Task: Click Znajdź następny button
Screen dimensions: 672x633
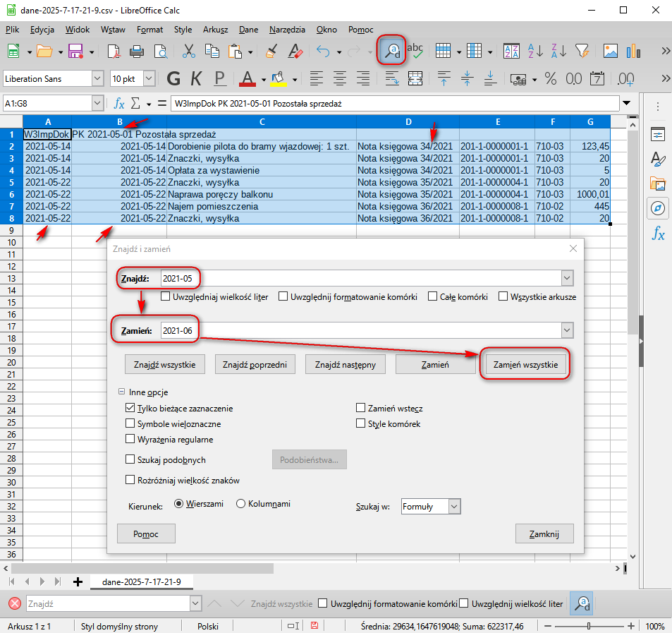Action: (x=345, y=365)
